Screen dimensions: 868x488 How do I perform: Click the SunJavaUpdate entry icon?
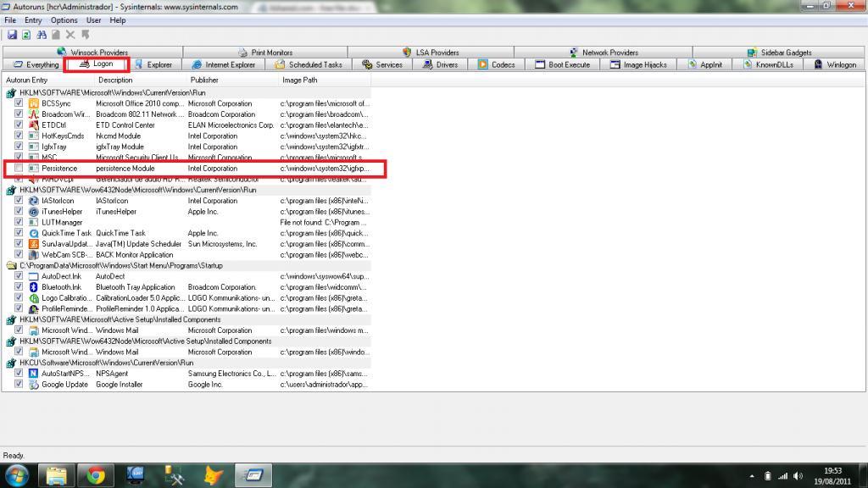(x=33, y=244)
